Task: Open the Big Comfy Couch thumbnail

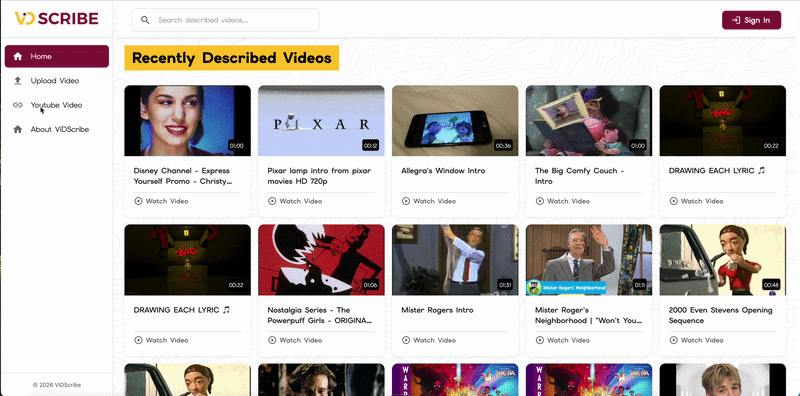Action: point(589,120)
